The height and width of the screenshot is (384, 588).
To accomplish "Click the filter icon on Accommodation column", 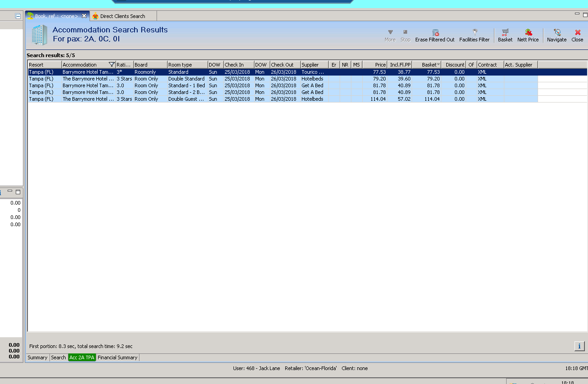I will point(112,65).
